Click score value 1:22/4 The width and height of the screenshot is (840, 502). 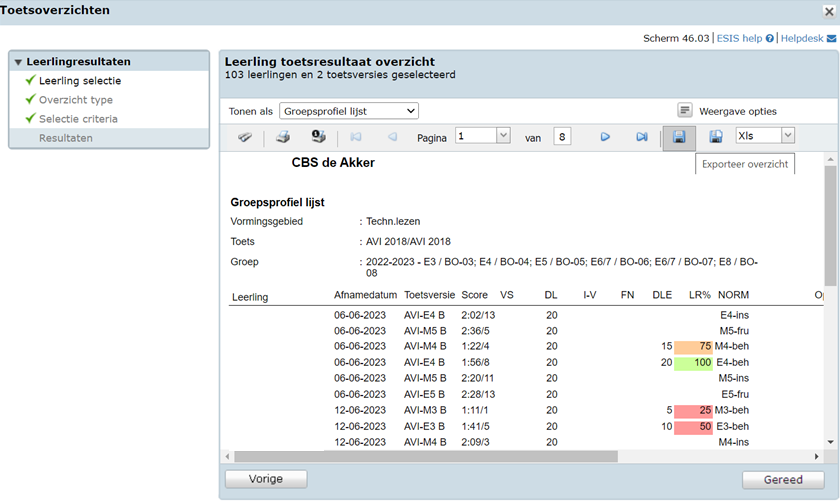click(476, 347)
